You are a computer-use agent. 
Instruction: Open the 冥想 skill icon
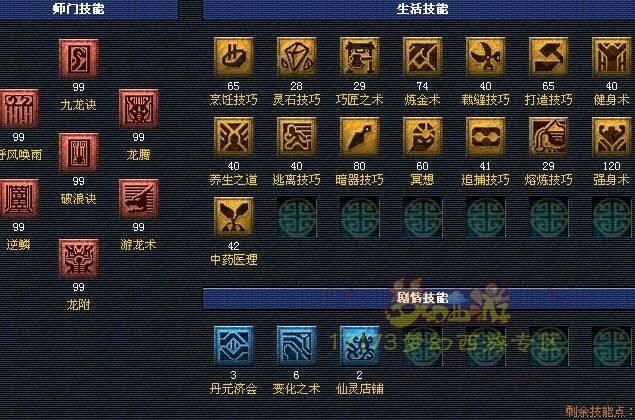tap(422, 137)
